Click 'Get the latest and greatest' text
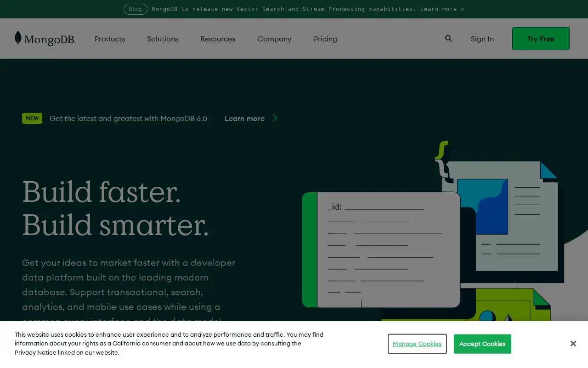 pos(131,118)
